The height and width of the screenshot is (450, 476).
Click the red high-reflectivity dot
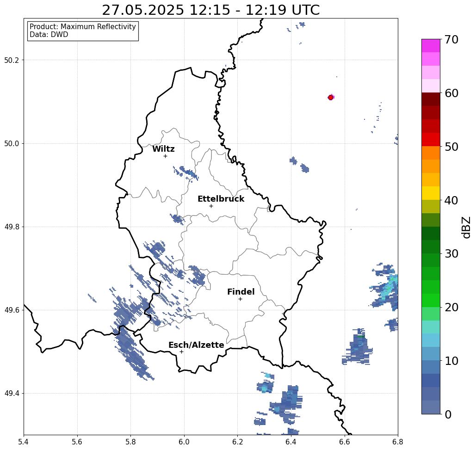point(331,98)
